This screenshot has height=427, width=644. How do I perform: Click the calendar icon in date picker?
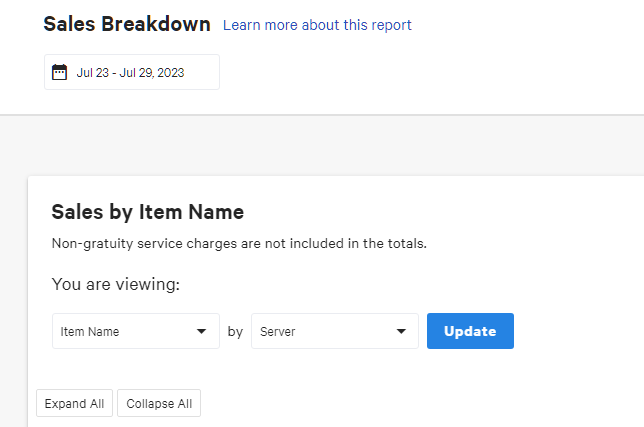click(59, 72)
